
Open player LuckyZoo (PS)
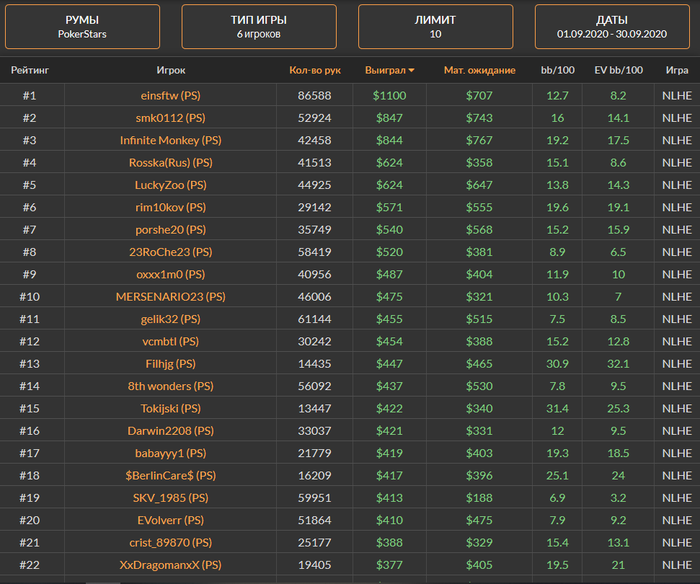[171, 185]
